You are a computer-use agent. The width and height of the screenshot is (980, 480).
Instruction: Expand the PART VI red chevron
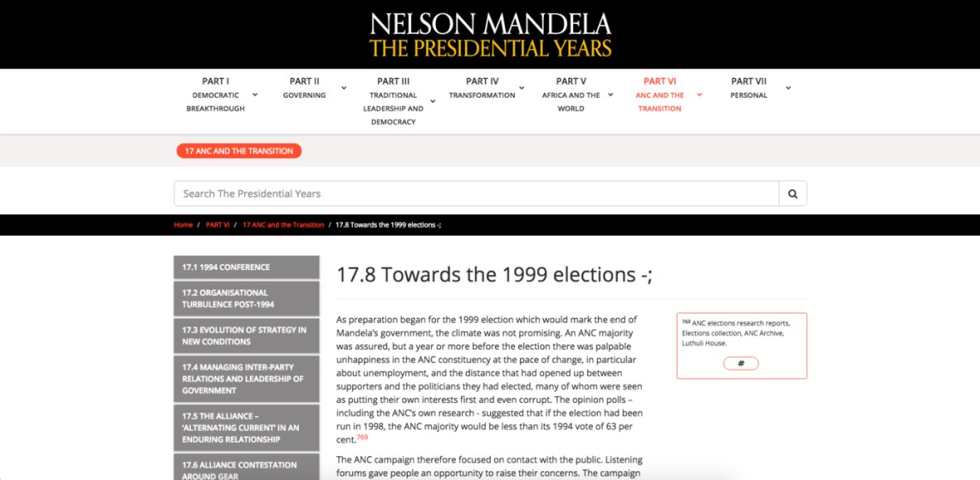[x=699, y=95]
